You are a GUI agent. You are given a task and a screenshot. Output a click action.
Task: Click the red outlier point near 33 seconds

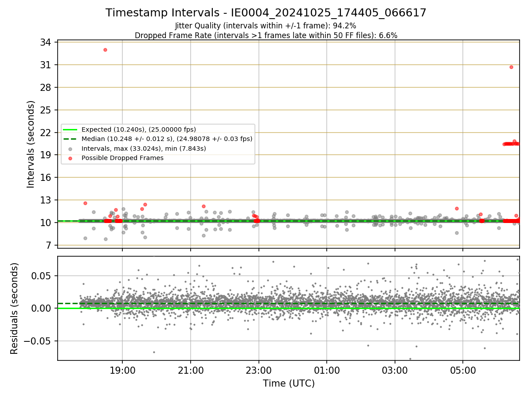(105, 50)
